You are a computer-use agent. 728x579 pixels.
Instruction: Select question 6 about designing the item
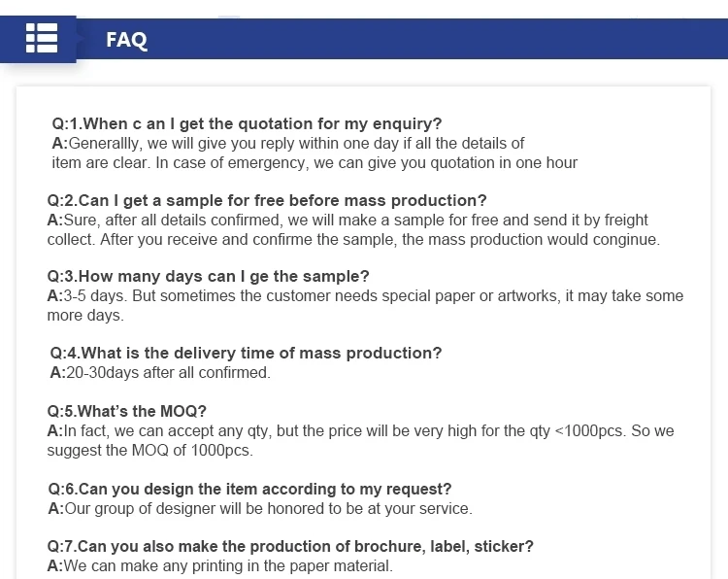click(x=249, y=489)
